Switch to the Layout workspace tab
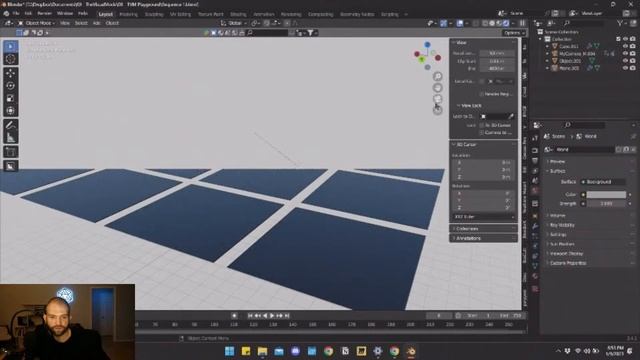640x360 pixels. 105,14
